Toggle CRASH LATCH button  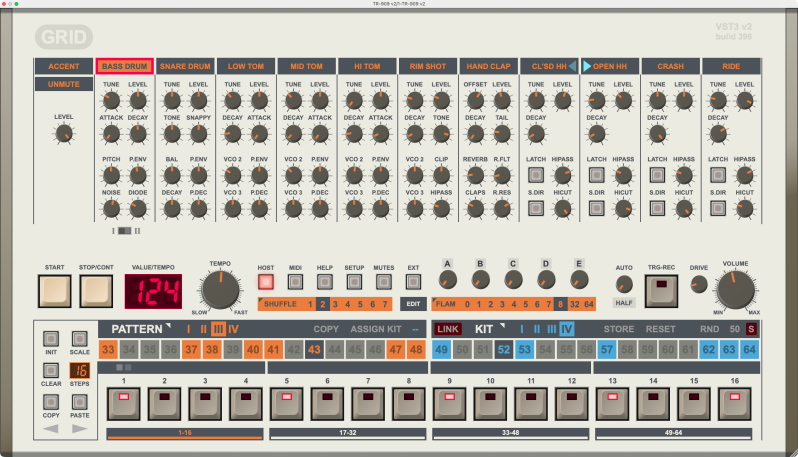(x=657, y=175)
